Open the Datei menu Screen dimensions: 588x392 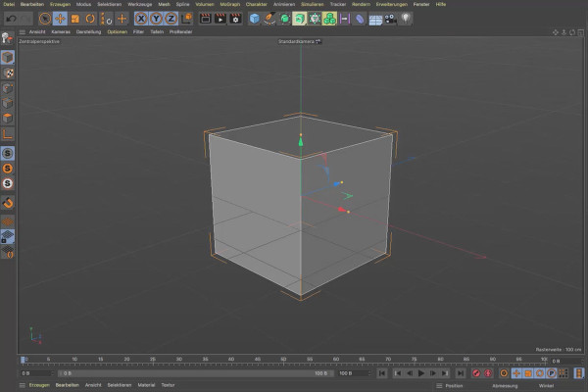9,4
